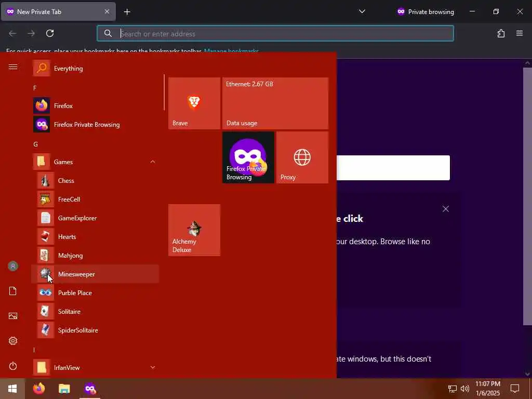The image size is (532, 399).
Task: Reload the page in Firefox
Action: pyautogui.click(x=50, y=33)
